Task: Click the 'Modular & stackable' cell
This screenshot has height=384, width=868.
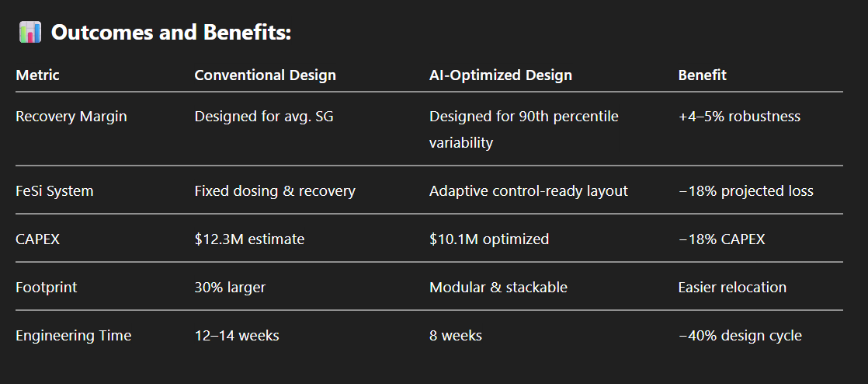Action: (x=498, y=288)
